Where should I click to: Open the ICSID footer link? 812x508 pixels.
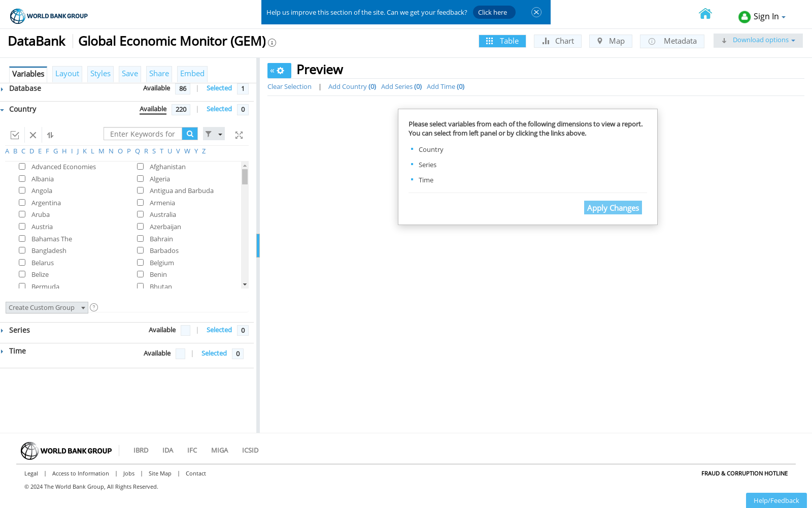tap(250, 451)
